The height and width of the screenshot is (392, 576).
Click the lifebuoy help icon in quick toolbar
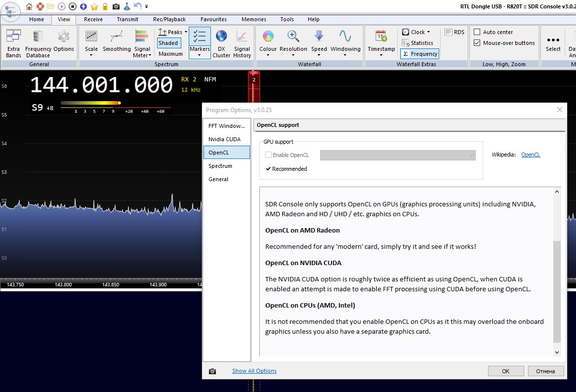pyautogui.click(x=40, y=6)
